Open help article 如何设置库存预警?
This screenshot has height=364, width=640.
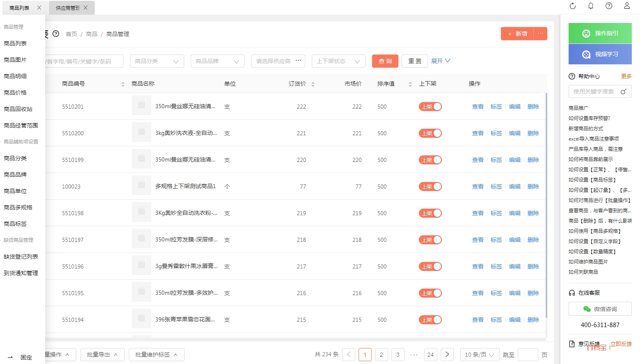tap(589, 118)
